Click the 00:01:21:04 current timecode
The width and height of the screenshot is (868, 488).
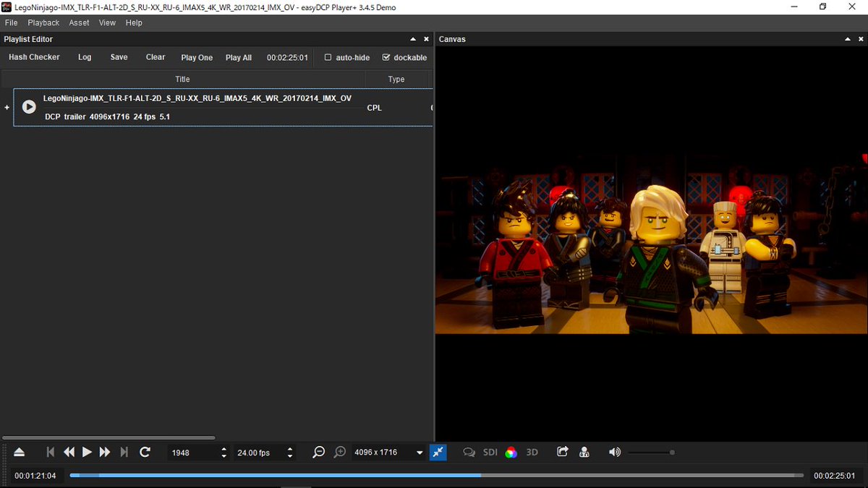35,476
